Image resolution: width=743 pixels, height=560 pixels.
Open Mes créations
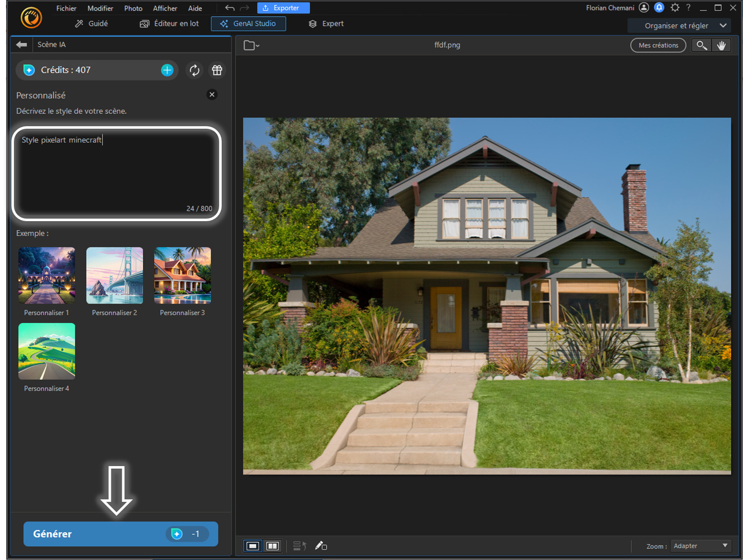[658, 45]
